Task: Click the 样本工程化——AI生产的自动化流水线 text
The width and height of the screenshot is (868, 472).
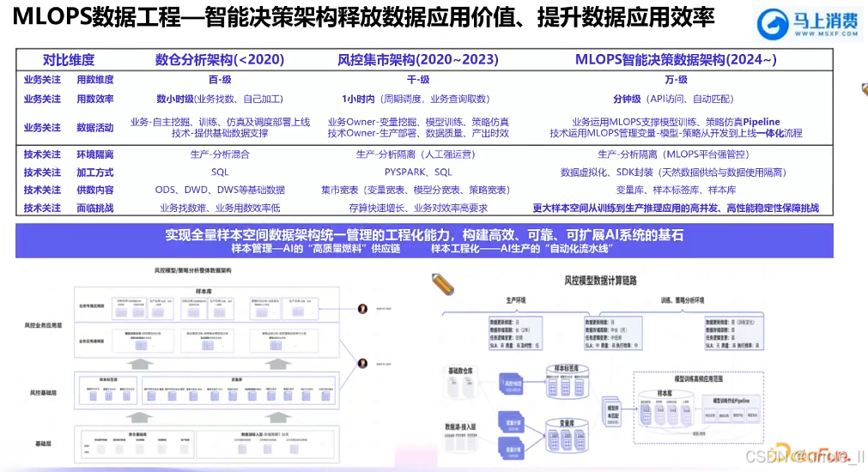Action: pyautogui.click(x=522, y=249)
